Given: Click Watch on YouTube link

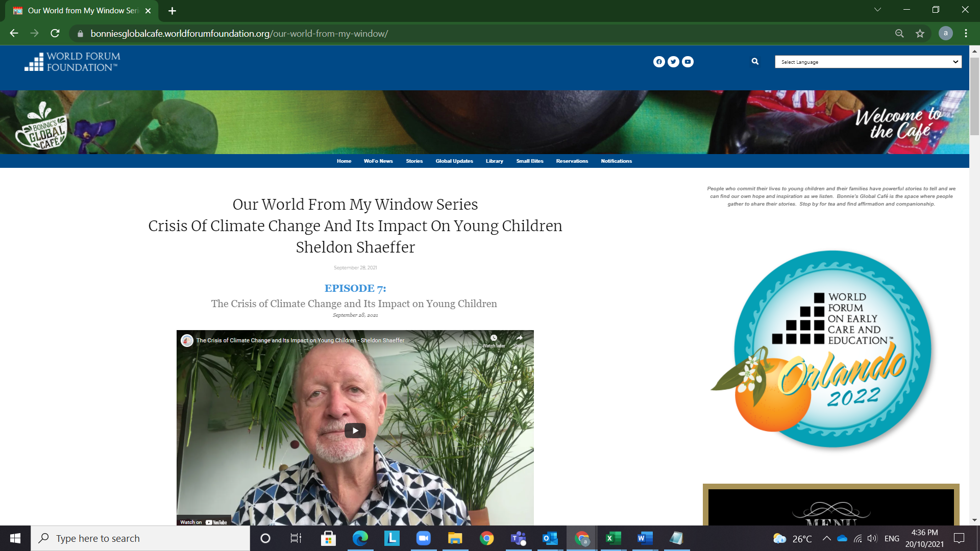Looking at the screenshot, I should [204, 522].
